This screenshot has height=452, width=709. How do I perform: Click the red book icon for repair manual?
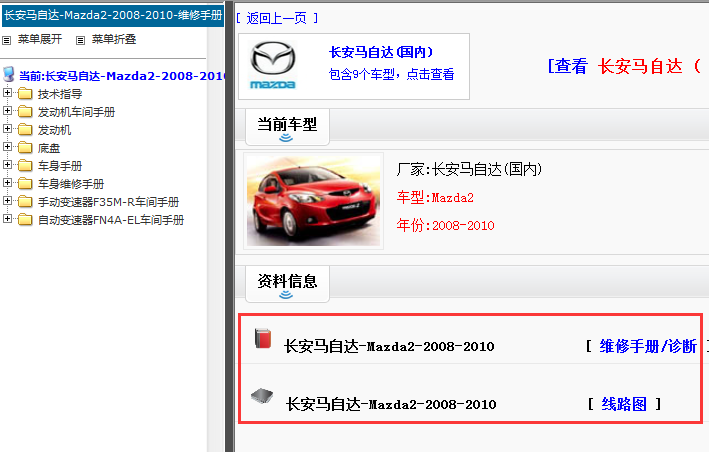263,339
